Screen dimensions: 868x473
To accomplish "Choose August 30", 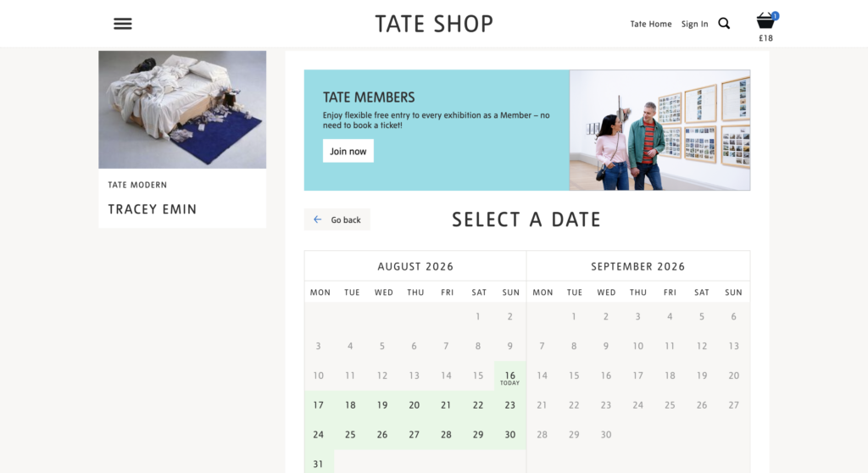I will point(509,435).
